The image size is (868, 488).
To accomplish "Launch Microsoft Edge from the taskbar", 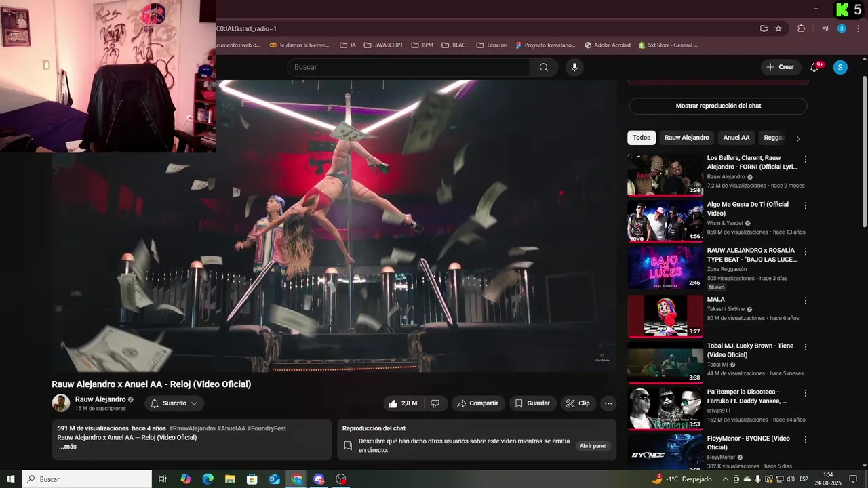I will (x=208, y=479).
